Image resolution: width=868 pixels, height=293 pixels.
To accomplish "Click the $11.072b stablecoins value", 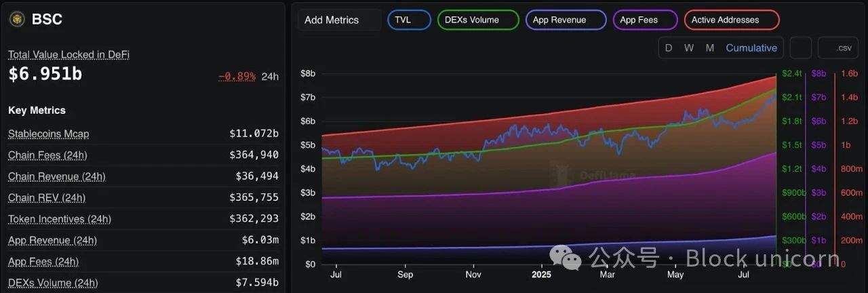I will [x=254, y=134].
